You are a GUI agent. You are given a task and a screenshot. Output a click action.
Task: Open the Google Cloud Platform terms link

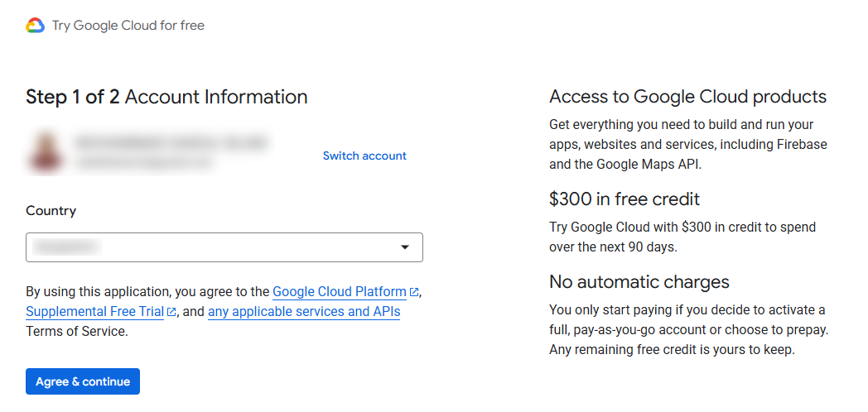tap(339, 292)
